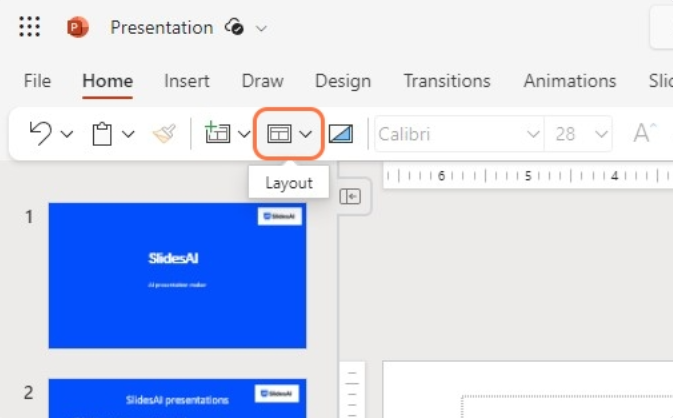Click the Paste clipboard icon

coord(102,134)
